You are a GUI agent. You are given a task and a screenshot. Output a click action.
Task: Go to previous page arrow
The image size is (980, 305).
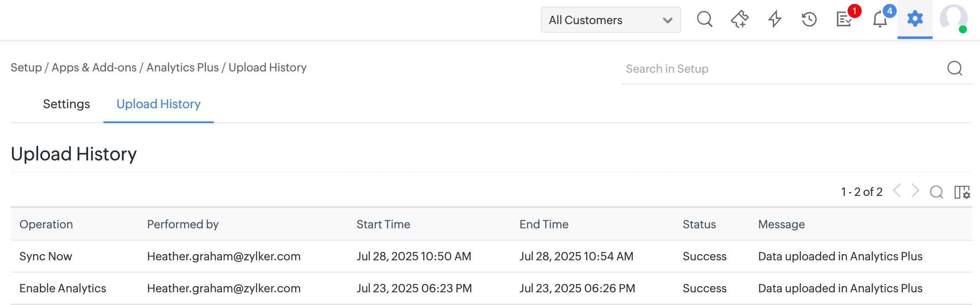[x=897, y=191]
